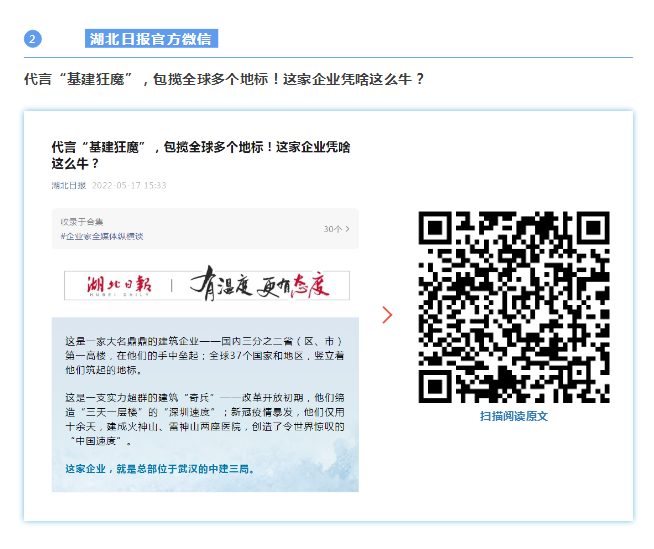This screenshot has width=654, height=549.
Task: Click the article preview title inside card
Action: pos(201,155)
